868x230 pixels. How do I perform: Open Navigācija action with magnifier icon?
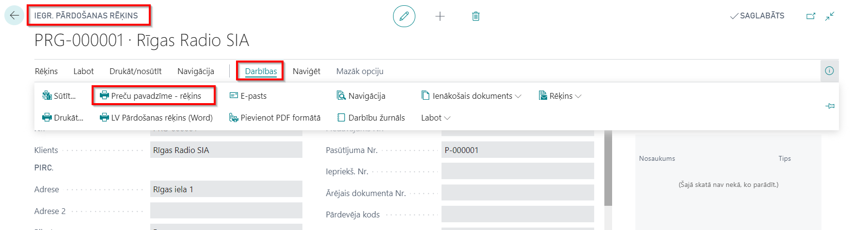point(361,96)
